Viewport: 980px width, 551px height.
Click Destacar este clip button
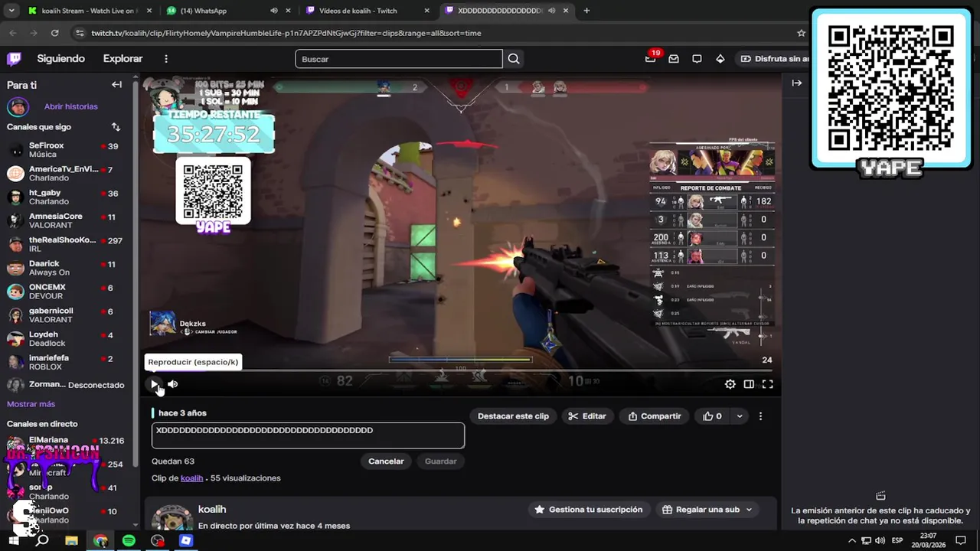[513, 416]
